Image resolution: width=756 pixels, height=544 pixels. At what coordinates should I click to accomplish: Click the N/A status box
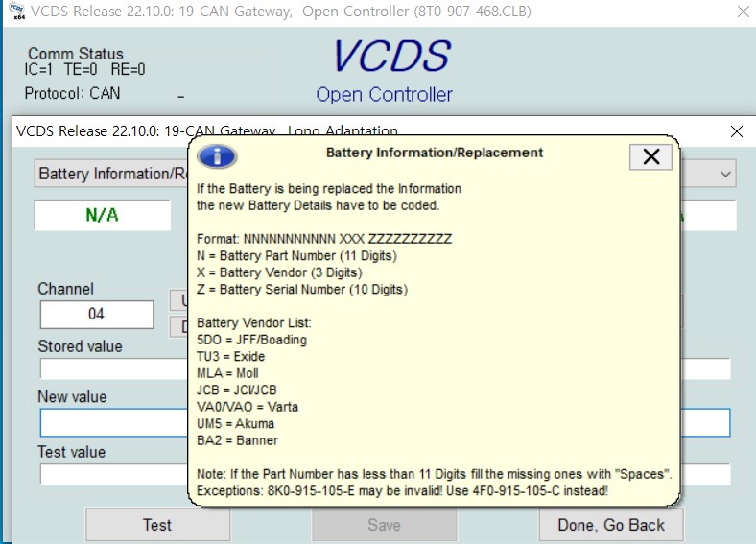click(x=103, y=215)
